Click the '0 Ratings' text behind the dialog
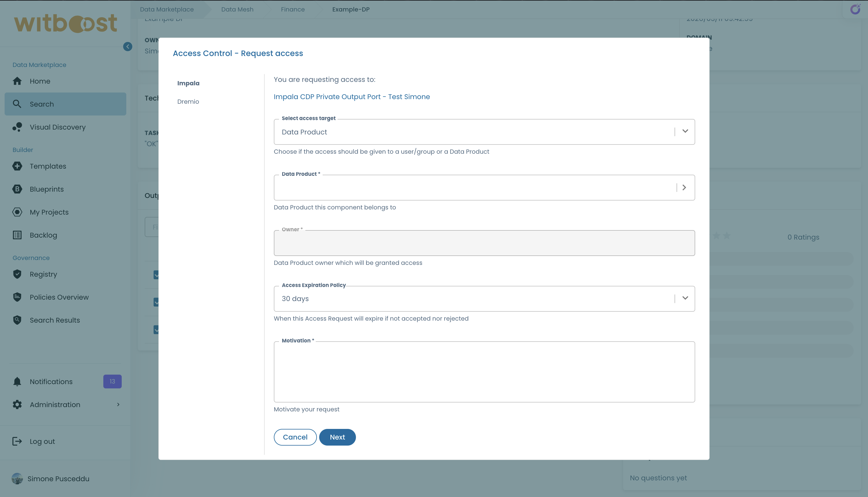Viewport: 868px width, 497px height. tap(803, 237)
